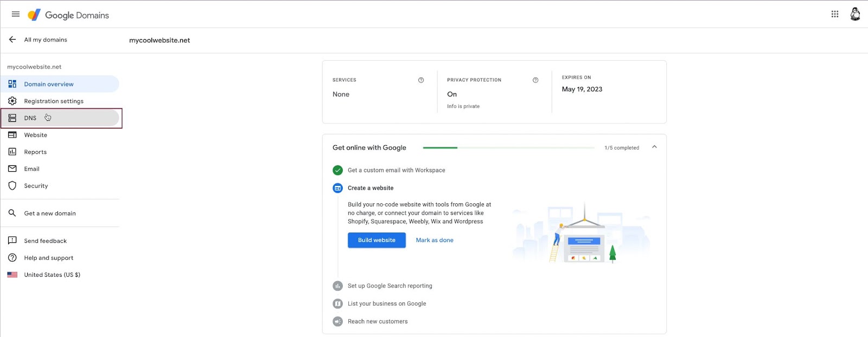Screen dimensions: 868x337
Task: Open Website menu item
Action: [60, 135]
